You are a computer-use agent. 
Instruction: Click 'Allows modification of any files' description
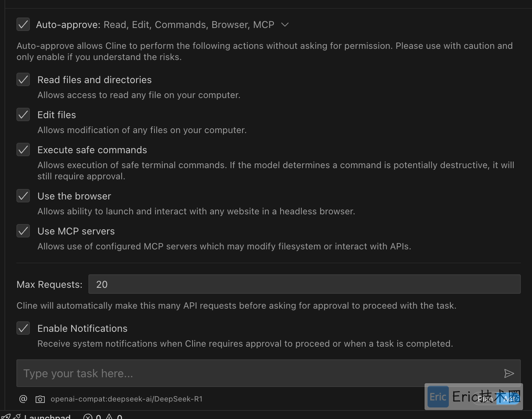pos(142,130)
